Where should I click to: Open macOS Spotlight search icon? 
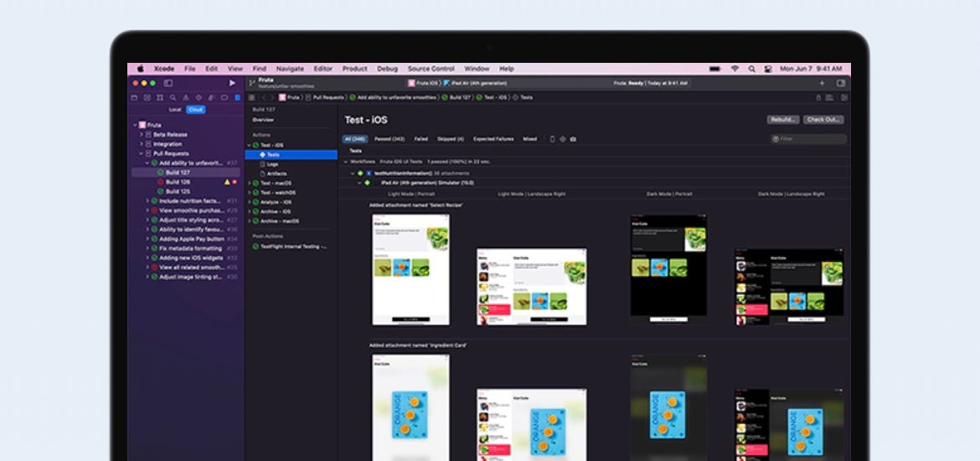point(751,69)
